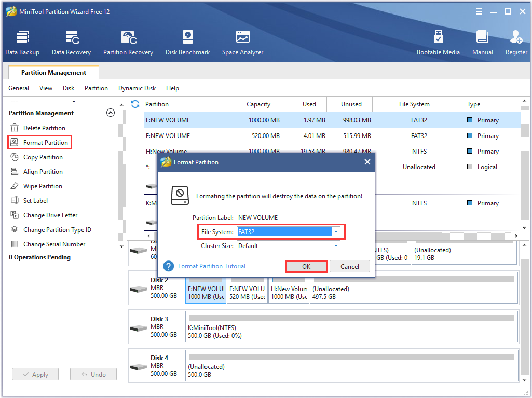Open the Disk menu

(x=69, y=88)
